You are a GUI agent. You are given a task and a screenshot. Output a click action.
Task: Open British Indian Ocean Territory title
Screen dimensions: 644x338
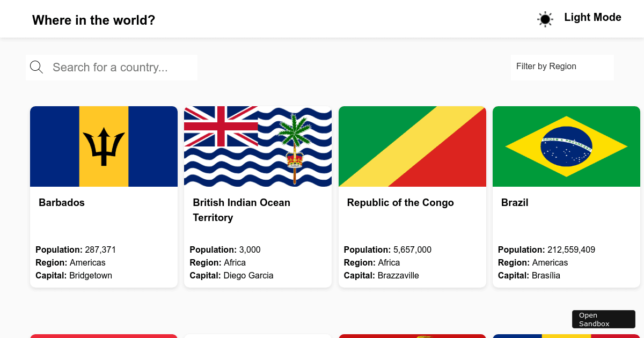(241, 210)
